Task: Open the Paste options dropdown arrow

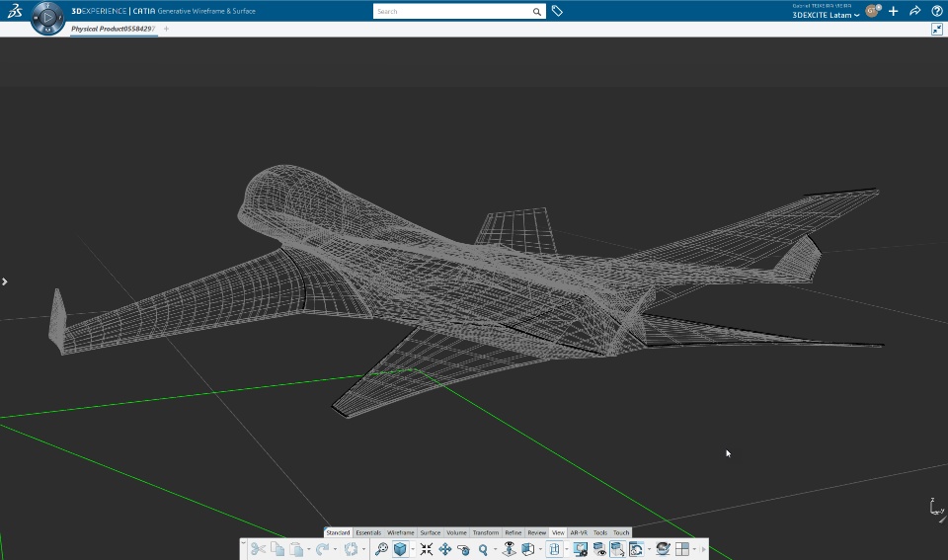Action: [308, 550]
